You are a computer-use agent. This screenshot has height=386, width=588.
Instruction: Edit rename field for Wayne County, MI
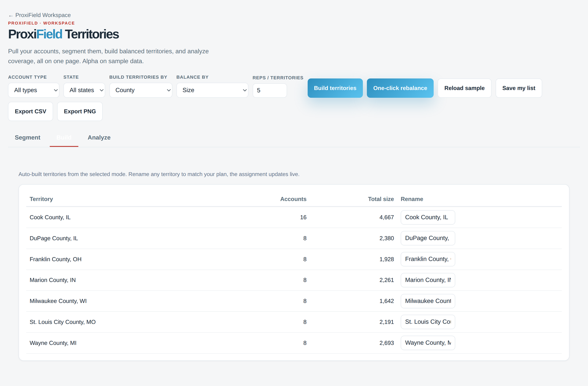[428, 343]
